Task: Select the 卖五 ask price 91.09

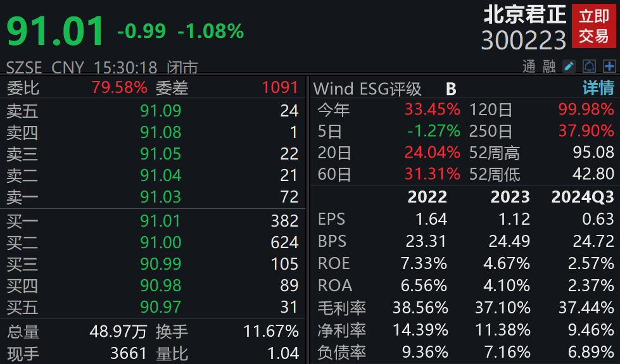Action: 160,111
